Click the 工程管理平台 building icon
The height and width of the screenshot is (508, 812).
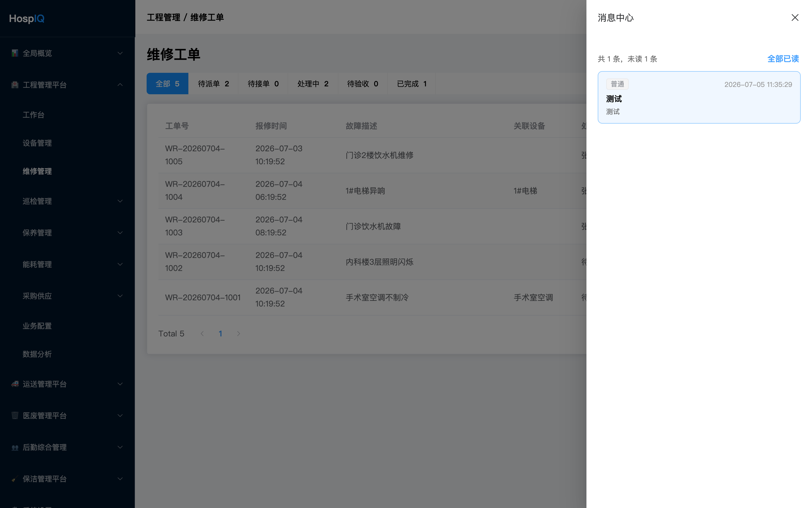click(x=15, y=85)
